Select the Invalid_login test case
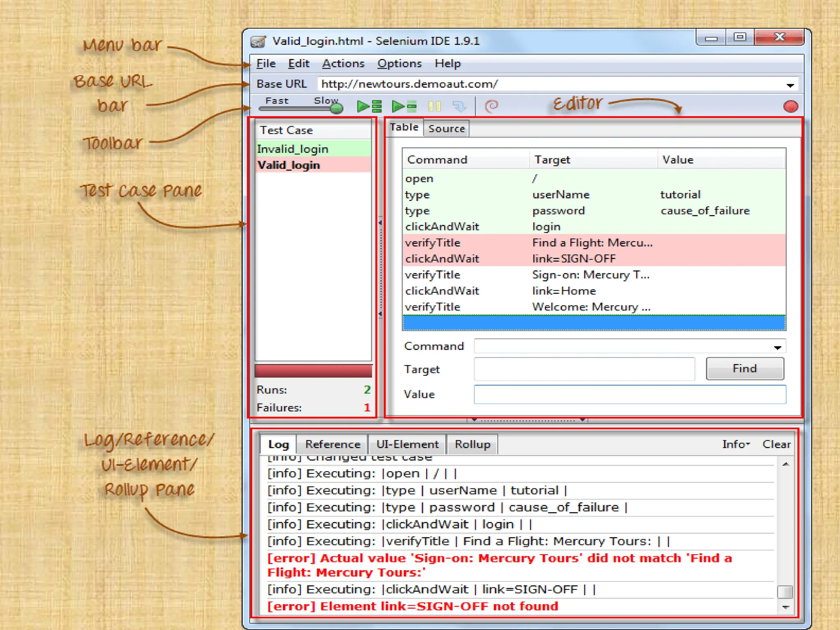 pyautogui.click(x=292, y=149)
